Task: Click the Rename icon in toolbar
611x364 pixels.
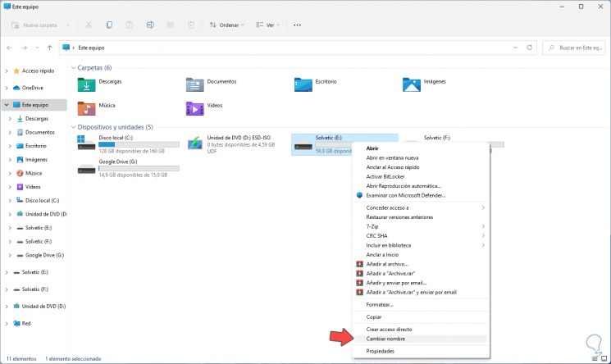Action: click(150, 25)
